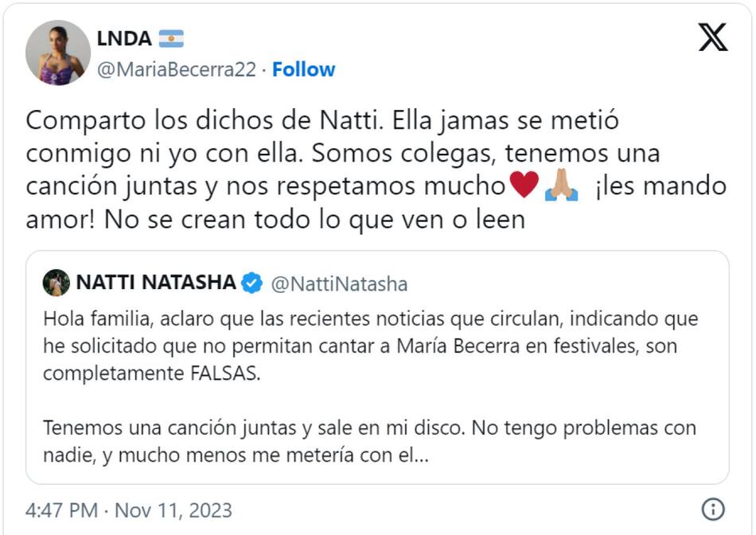Click the Argentina flag next to LNDA
This screenshot has height=535, width=756.
click(x=171, y=38)
